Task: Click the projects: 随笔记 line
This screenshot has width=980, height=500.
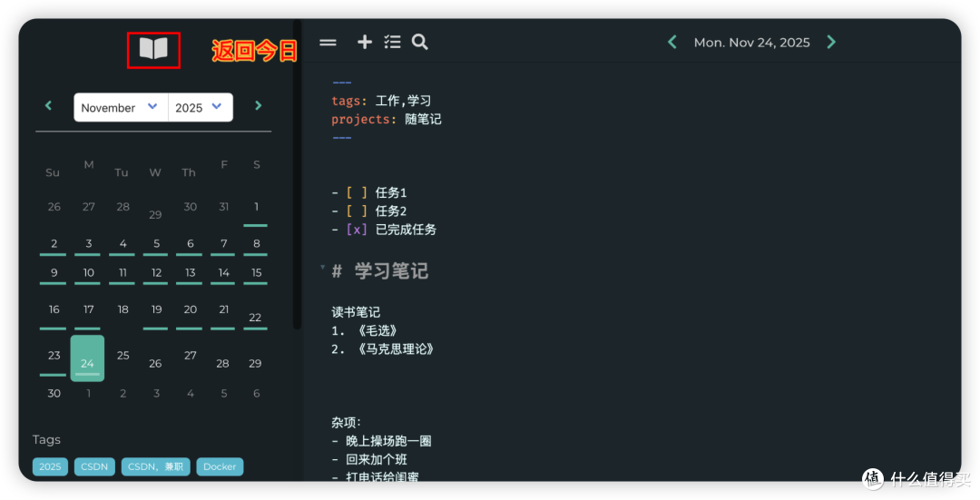Action: [387, 120]
